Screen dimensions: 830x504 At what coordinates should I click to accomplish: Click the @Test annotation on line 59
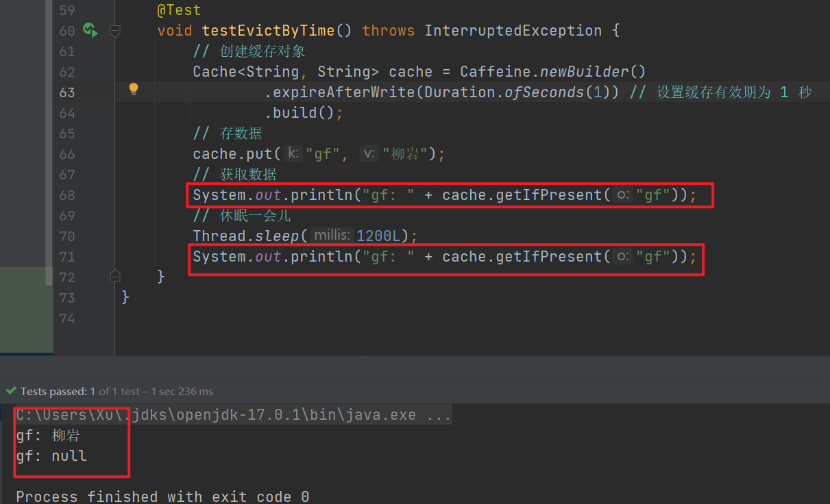tap(179, 10)
